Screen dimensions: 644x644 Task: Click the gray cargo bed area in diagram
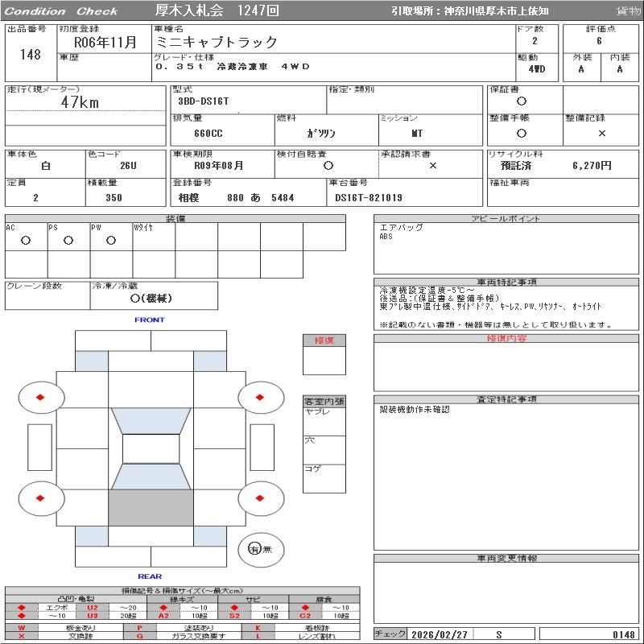tap(151, 508)
